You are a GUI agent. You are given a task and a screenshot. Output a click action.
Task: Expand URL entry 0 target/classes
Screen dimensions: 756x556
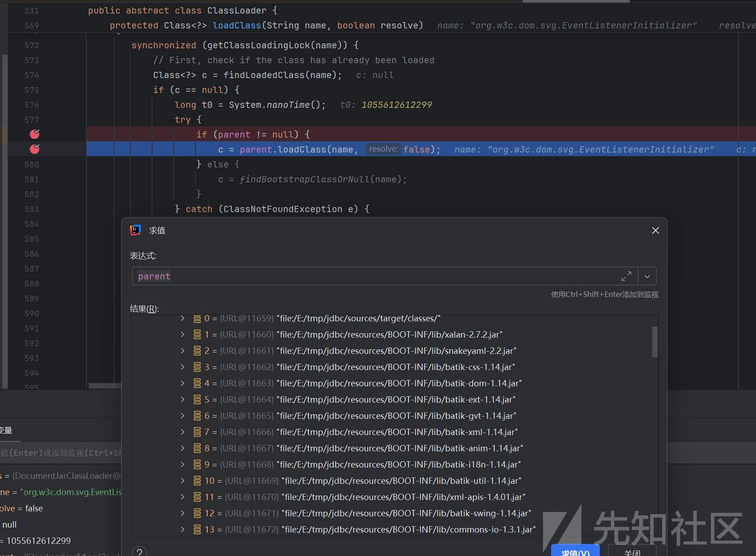point(182,318)
